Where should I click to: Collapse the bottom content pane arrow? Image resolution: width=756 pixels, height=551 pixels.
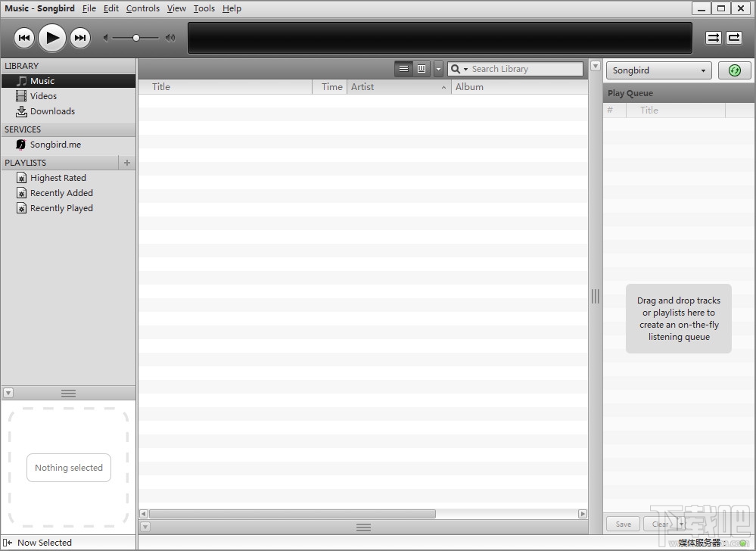pyautogui.click(x=145, y=527)
